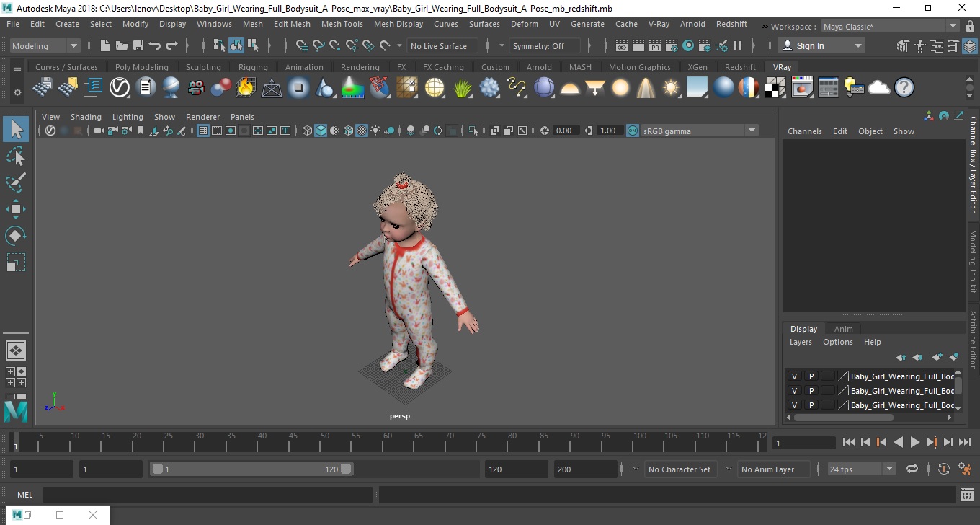The height and width of the screenshot is (525, 980).
Task: Open the viewport Renderer menu
Action: [202, 117]
